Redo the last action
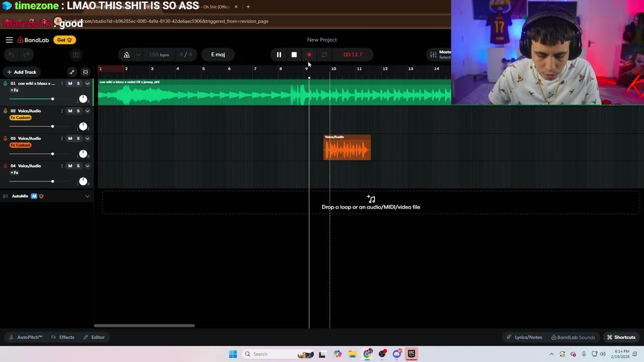644x362 pixels. [26, 54]
